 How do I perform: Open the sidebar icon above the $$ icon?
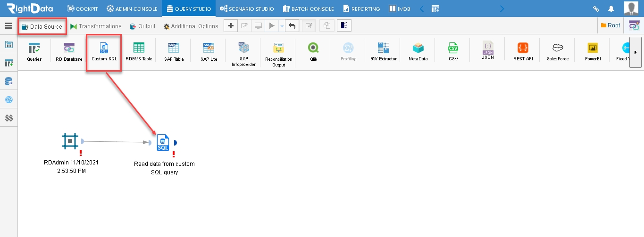click(9, 100)
